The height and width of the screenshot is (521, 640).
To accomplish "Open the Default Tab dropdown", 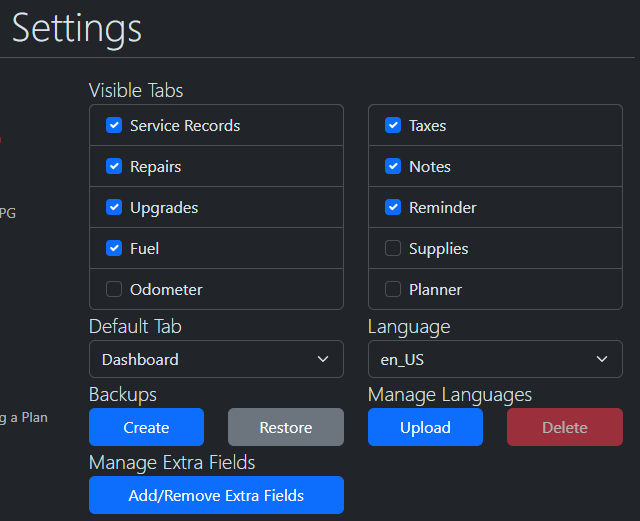I will [x=215, y=359].
